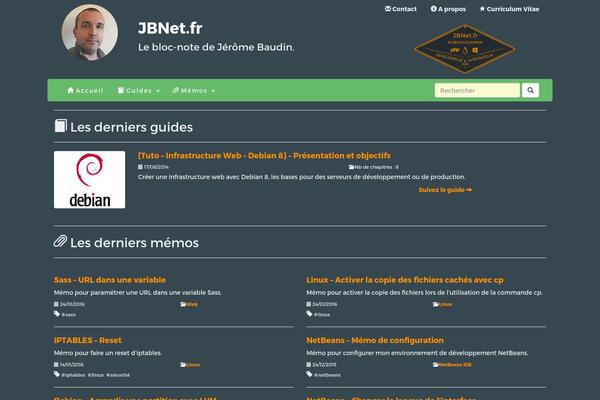Click the info icon beside A propos
Viewport: 600px width, 400px height.
434,8
